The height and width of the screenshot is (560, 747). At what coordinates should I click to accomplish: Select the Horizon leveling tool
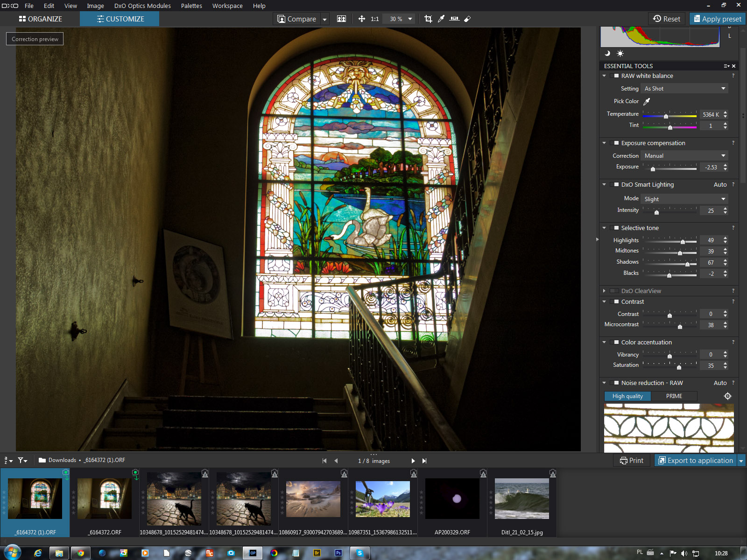click(454, 19)
